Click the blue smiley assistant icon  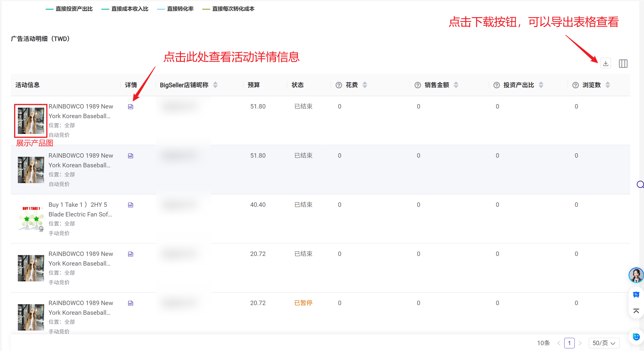(636, 337)
